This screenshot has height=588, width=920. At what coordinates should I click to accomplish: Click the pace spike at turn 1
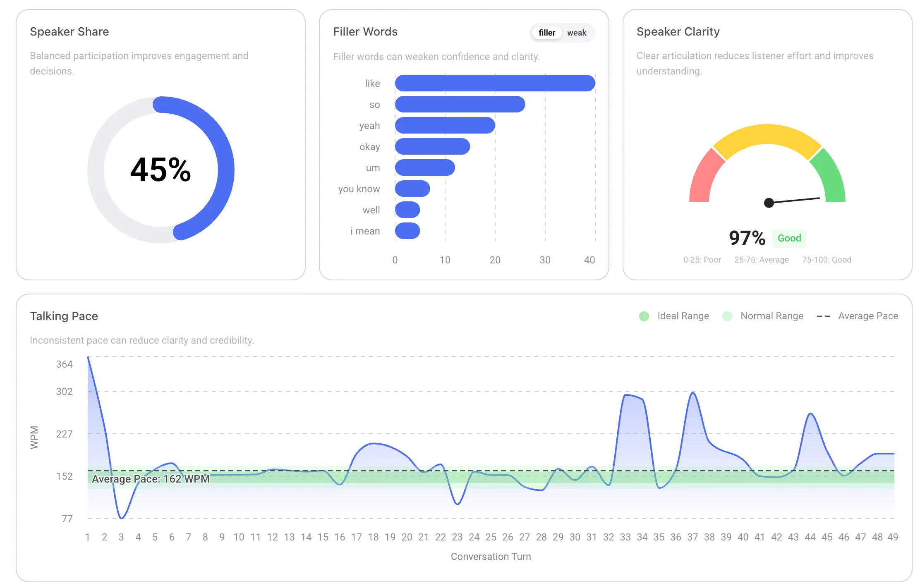click(x=88, y=357)
